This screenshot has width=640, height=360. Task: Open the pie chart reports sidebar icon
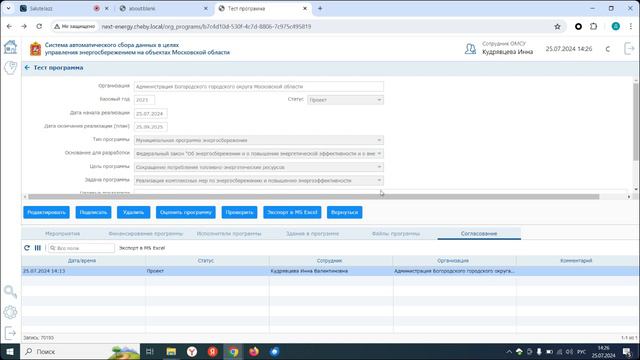coord(10,67)
